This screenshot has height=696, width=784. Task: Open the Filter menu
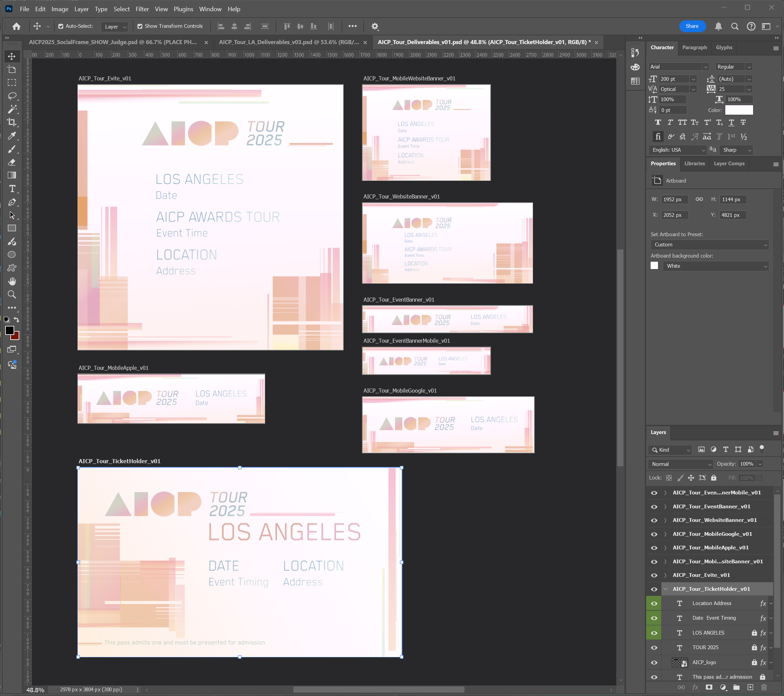142,9
